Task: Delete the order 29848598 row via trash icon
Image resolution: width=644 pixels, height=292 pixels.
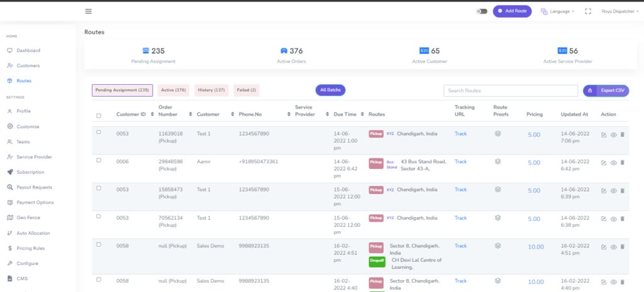Action: (x=623, y=163)
